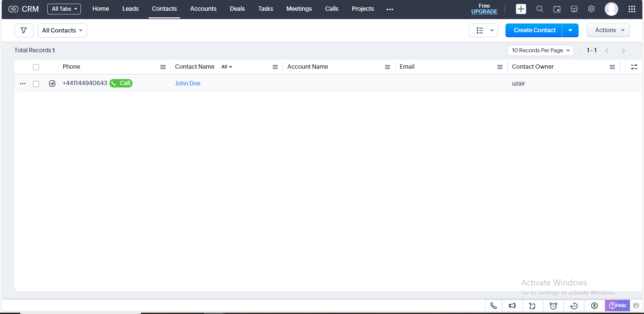Go to the Deals tab

[x=237, y=9]
